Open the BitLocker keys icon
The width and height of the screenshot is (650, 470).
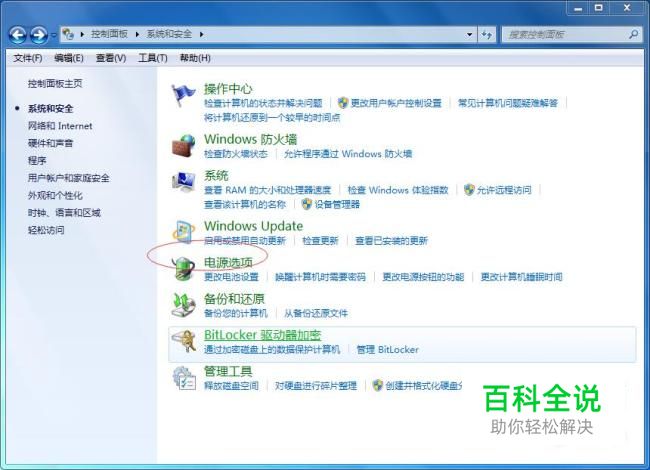[184, 341]
